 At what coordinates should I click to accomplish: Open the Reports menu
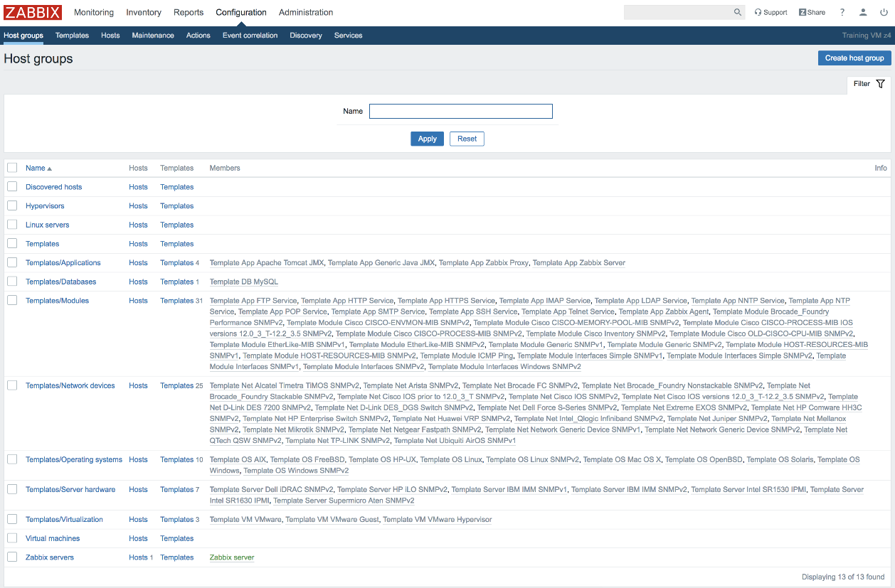tap(189, 12)
